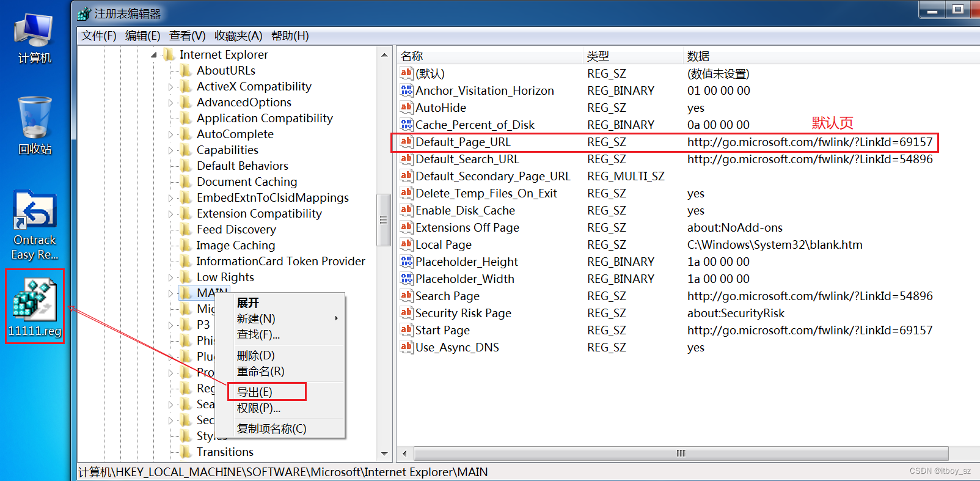Screen dimensions: 980x481
Task: Select the Application Compatibility key
Action: [x=265, y=118]
